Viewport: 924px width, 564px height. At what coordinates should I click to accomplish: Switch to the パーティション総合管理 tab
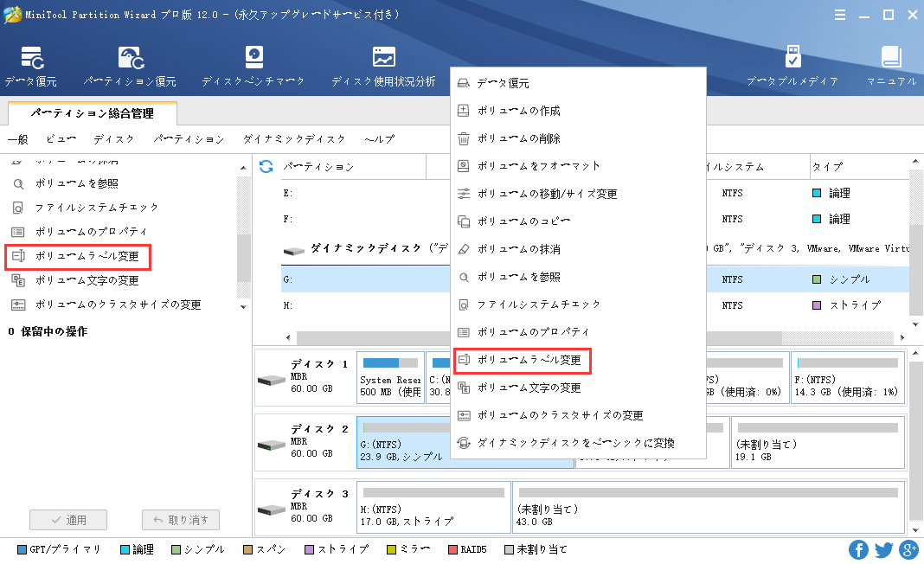click(x=92, y=113)
